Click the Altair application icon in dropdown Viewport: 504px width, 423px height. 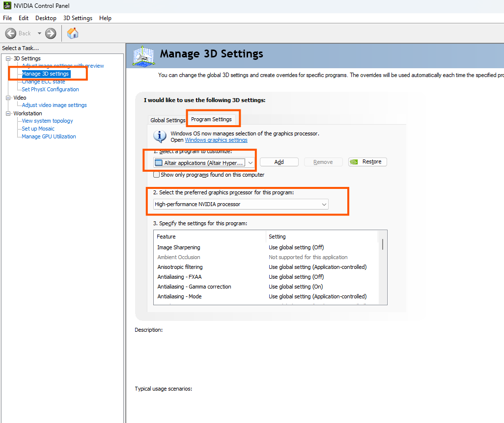159,163
